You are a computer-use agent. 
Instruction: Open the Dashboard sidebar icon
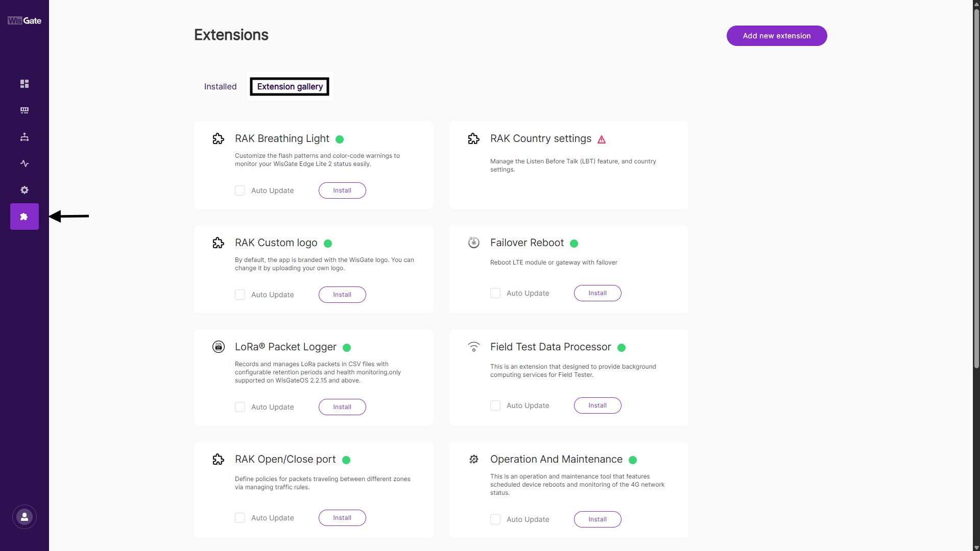(x=25, y=84)
